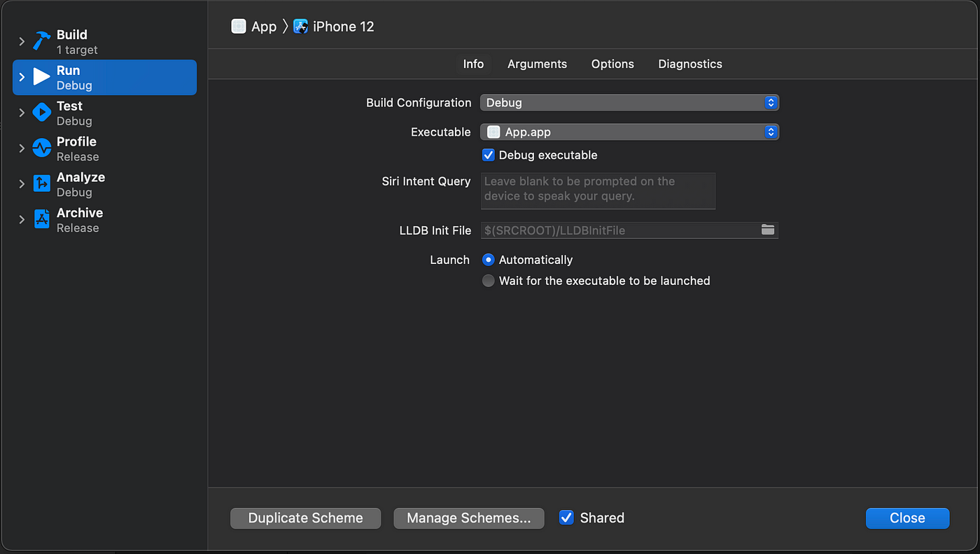
Task: Click the iPhone 12 simulator icon
Action: pyautogui.click(x=300, y=27)
